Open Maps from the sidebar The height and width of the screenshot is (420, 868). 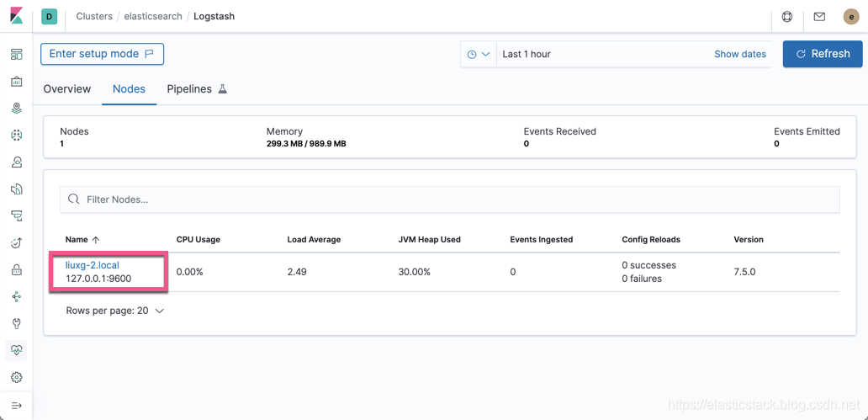(17, 108)
